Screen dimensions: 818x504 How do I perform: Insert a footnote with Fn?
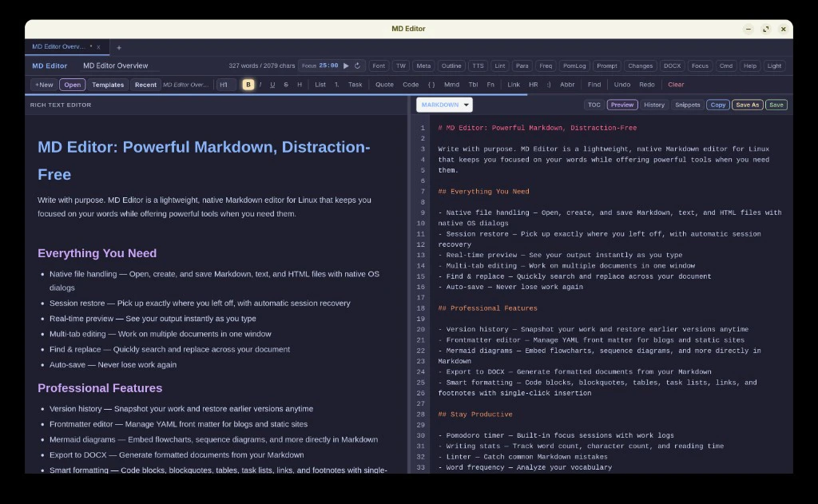(x=490, y=85)
